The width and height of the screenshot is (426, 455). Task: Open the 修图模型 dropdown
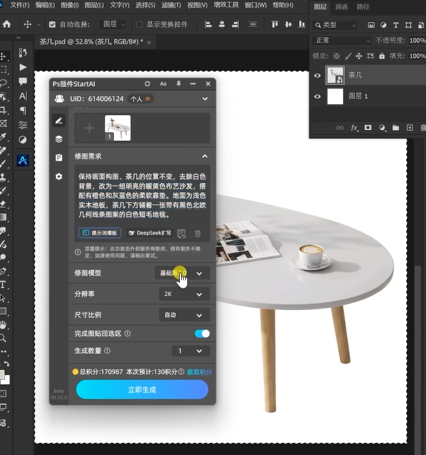182,273
